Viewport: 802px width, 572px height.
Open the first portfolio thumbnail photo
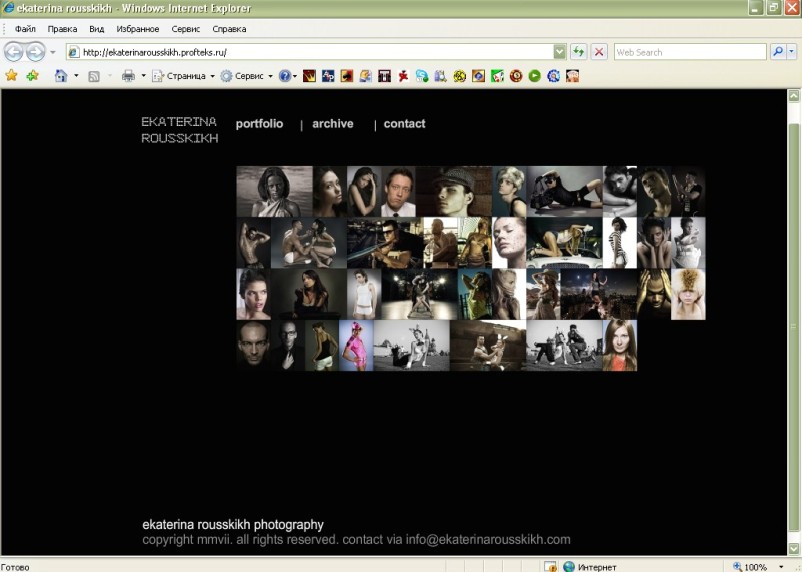[274, 191]
